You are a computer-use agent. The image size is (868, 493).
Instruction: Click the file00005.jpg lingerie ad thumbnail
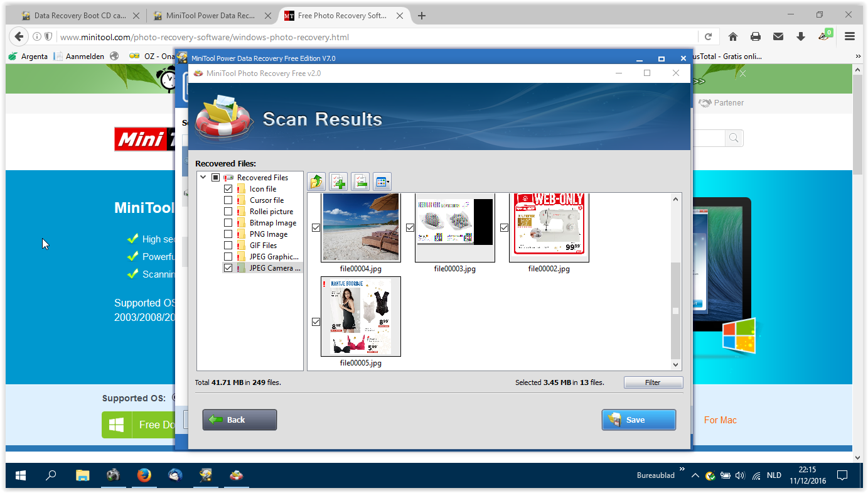tap(361, 317)
